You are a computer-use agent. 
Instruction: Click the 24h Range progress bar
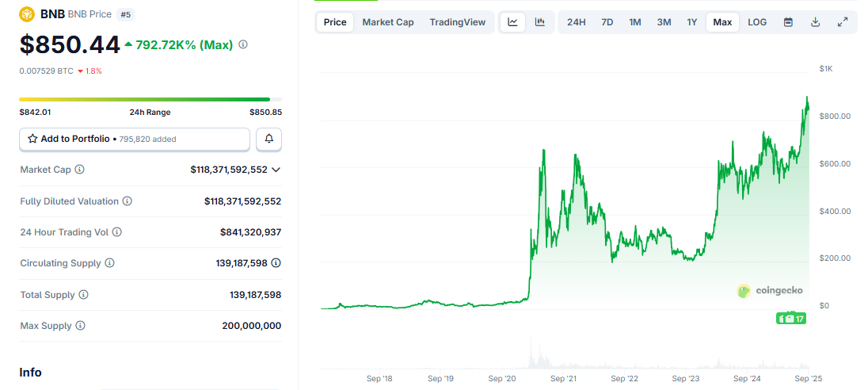point(150,99)
